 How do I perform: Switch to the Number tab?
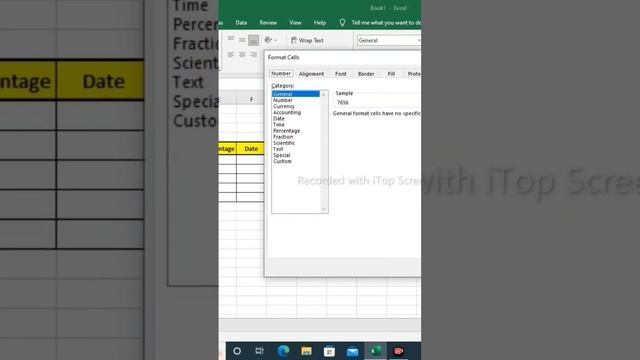(x=281, y=73)
